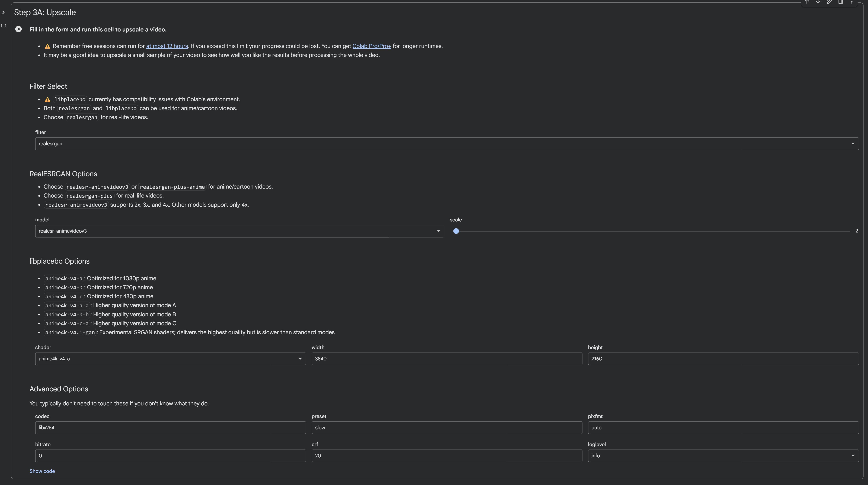Viewport: 868px width, 485px height.
Task: Delete cell with trash icon
Action: pyautogui.click(x=840, y=2)
